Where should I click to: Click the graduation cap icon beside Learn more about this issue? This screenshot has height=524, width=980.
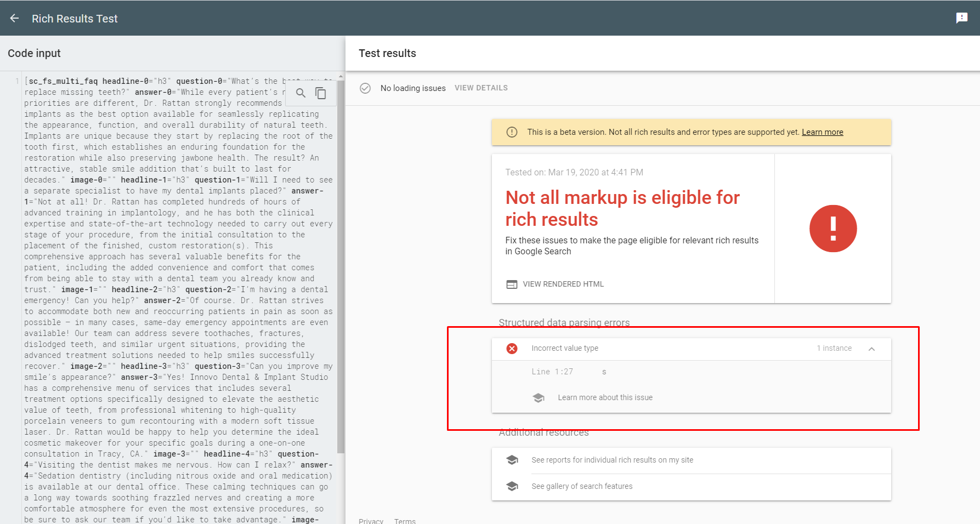(539, 397)
